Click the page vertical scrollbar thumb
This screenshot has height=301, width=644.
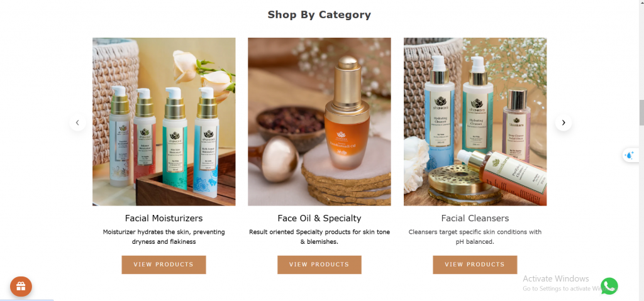[x=641, y=112]
